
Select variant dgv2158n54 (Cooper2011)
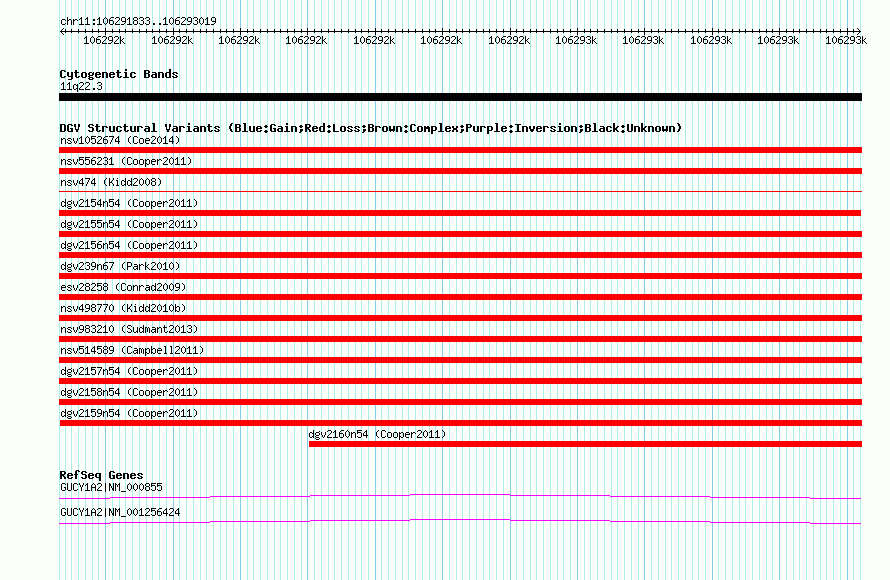[x=460, y=402]
